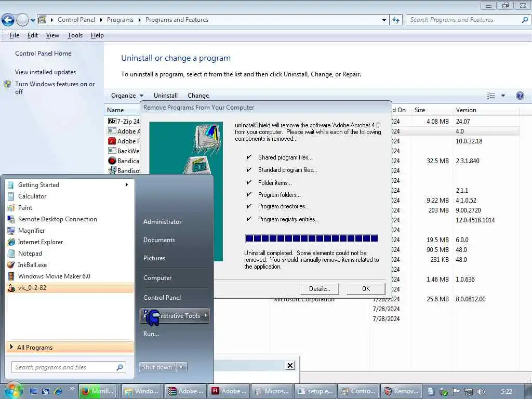
Task: Click Start menu search box
Action: click(x=69, y=367)
